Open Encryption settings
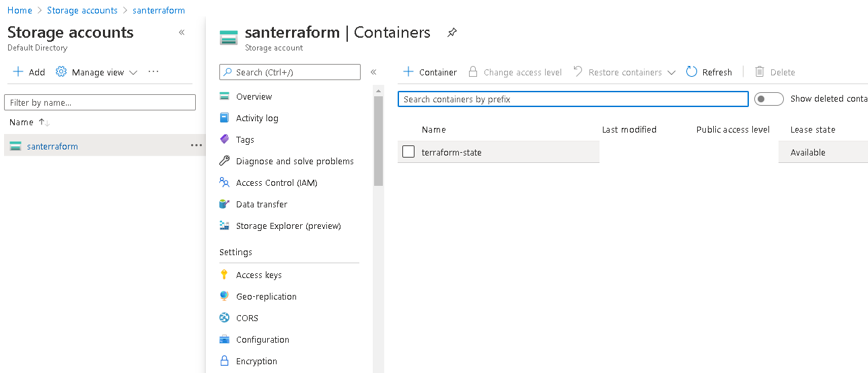Viewport: 868px width, 373px height. (256, 362)
